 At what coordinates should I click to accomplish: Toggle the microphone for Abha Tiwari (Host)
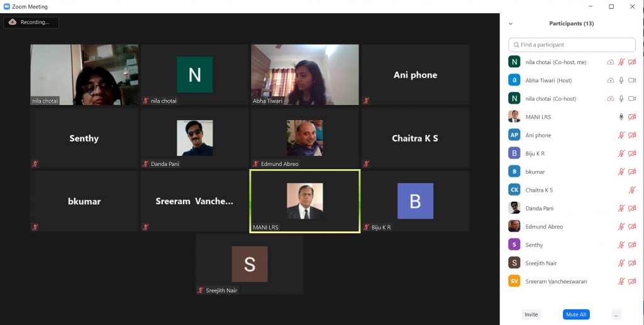click(x=621, y=80)
